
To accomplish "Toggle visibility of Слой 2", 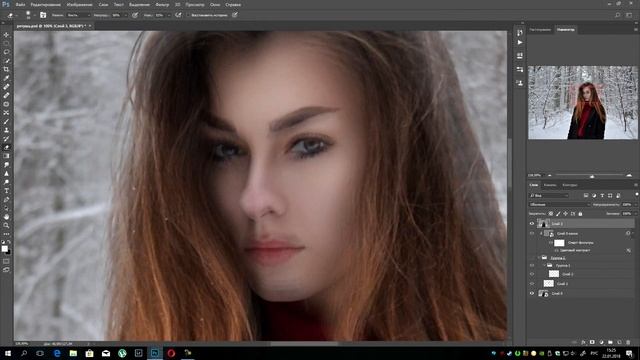I will [532, 274].
